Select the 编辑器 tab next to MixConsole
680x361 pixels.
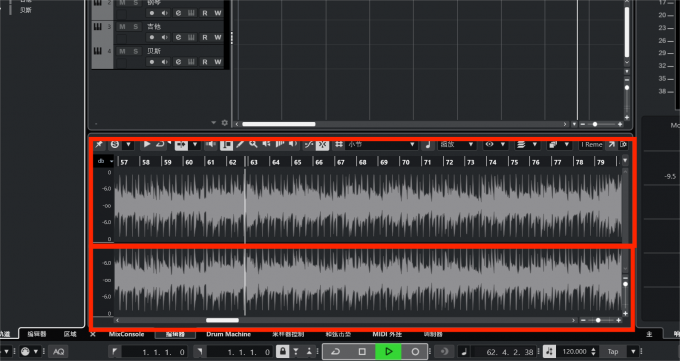click(175, 334)
